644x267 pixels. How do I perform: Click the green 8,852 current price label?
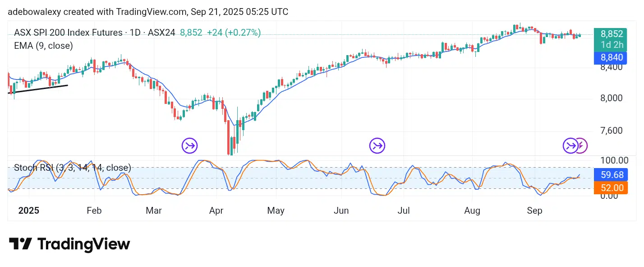(x=610, y=34)
